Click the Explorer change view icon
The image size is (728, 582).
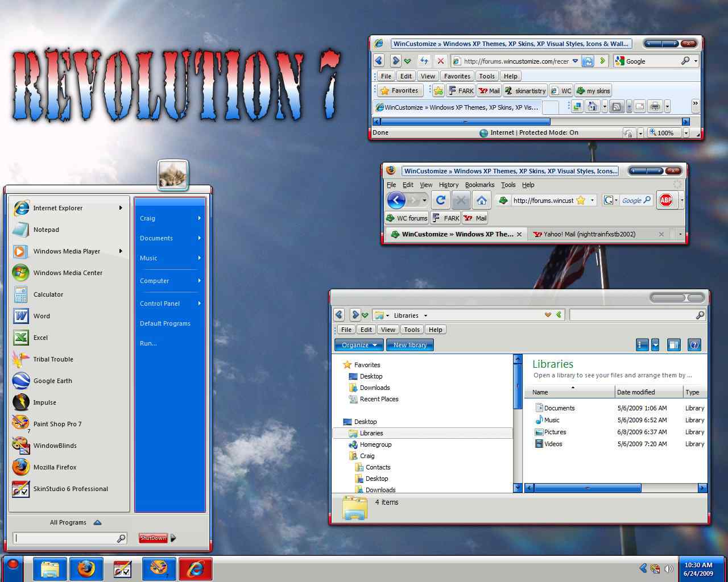[642, 344]
